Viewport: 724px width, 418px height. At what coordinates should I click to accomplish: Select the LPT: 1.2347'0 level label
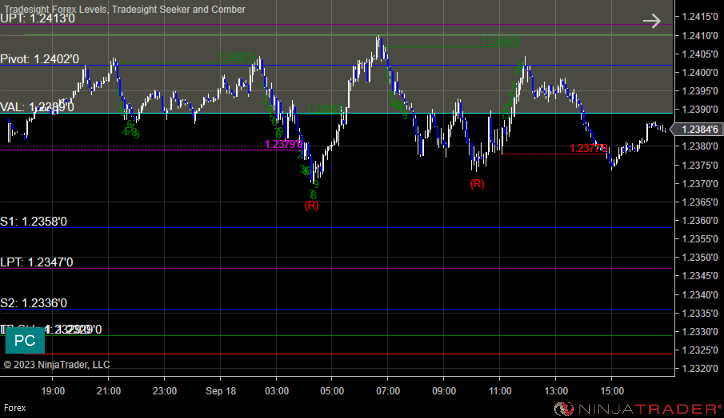36,262
